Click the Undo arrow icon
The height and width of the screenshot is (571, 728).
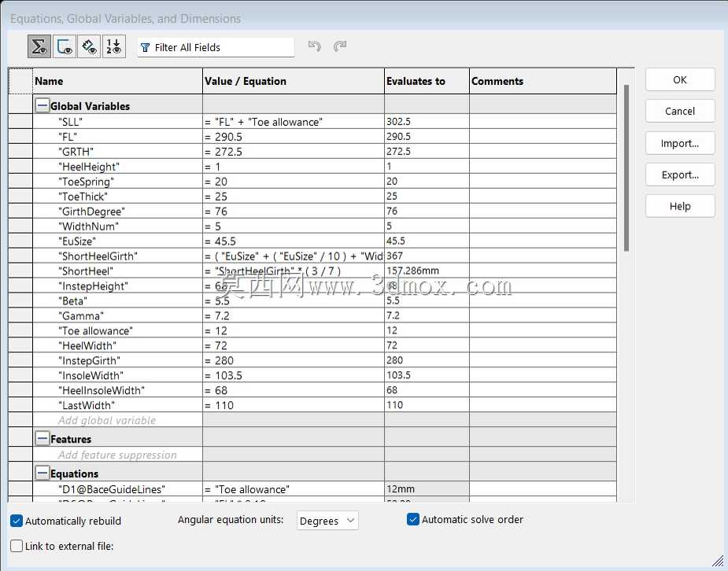[314, 46]
